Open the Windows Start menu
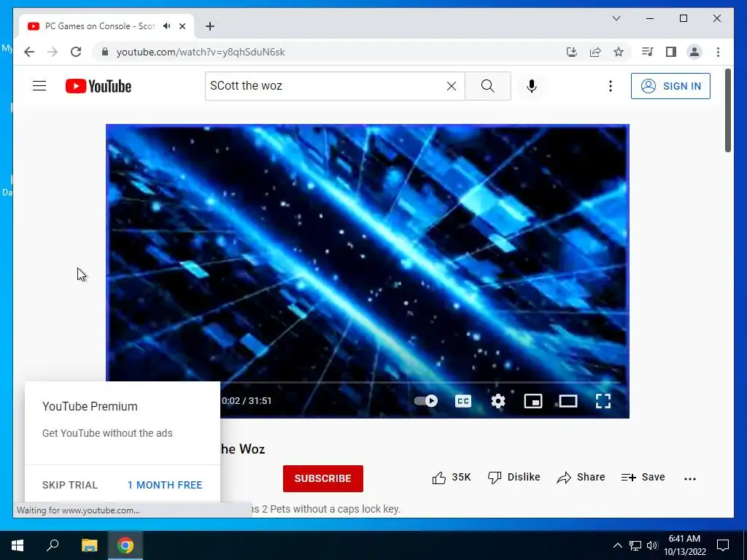The width and height of the screenshot is (747, 560). tap(18, 545)
